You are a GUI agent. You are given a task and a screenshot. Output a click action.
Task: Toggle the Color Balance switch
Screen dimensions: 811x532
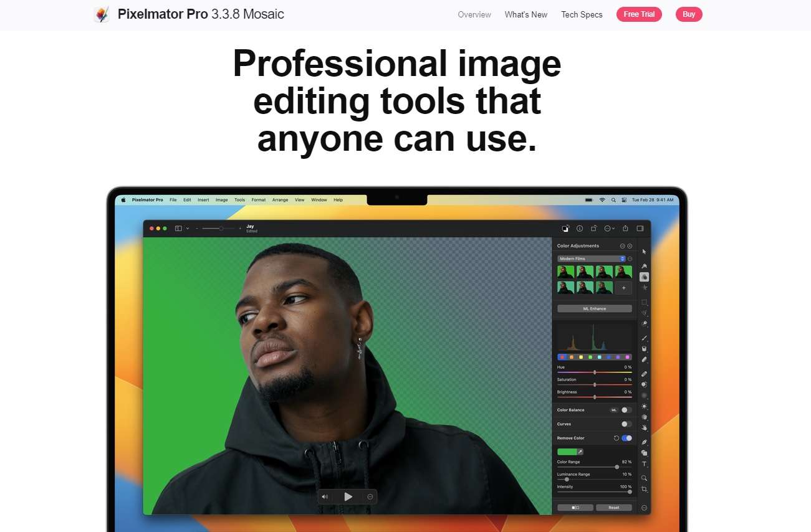(x=626, y=410)
